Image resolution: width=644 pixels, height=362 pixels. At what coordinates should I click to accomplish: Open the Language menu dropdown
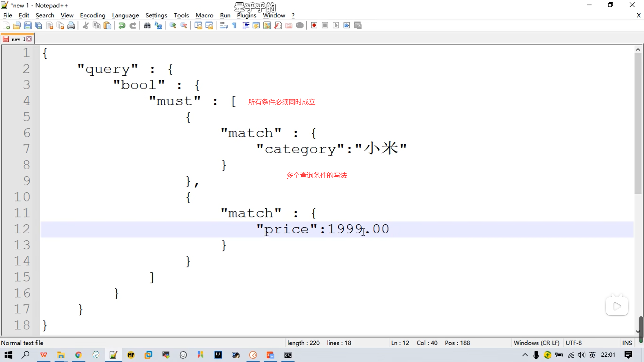[125, 15]
